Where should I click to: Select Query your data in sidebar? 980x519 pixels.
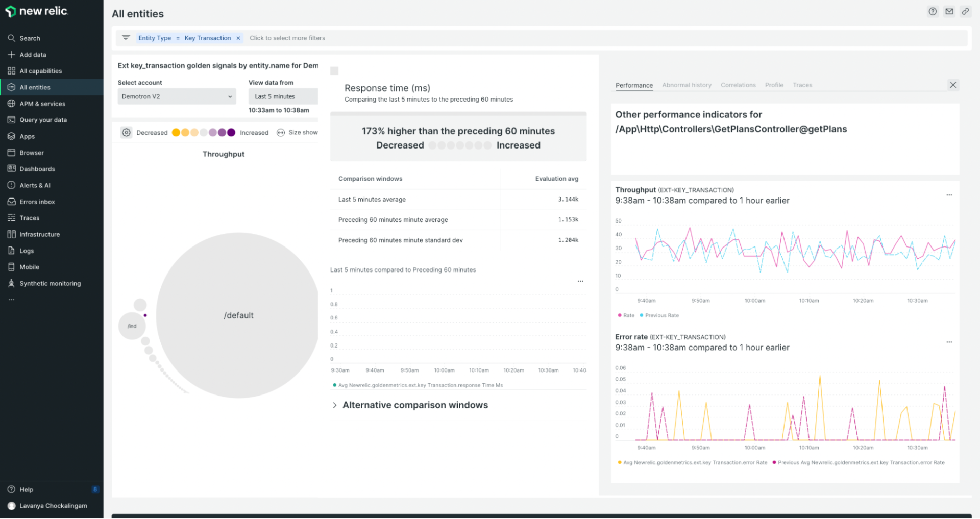tap(43, 120)
